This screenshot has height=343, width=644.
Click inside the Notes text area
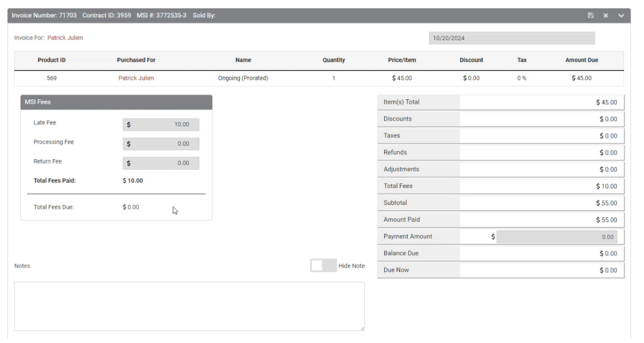pyautogui.click(x=189, y=306)
